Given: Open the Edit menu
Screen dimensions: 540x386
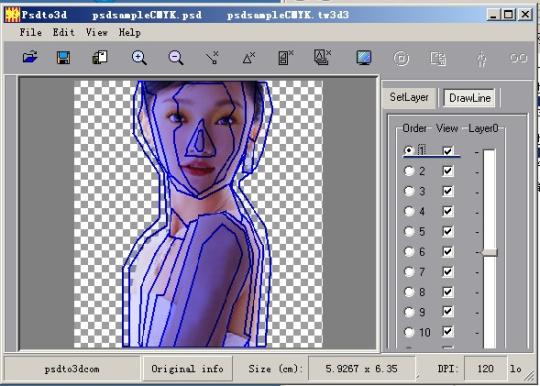Looking at the screenshot, I should [63, 32].
